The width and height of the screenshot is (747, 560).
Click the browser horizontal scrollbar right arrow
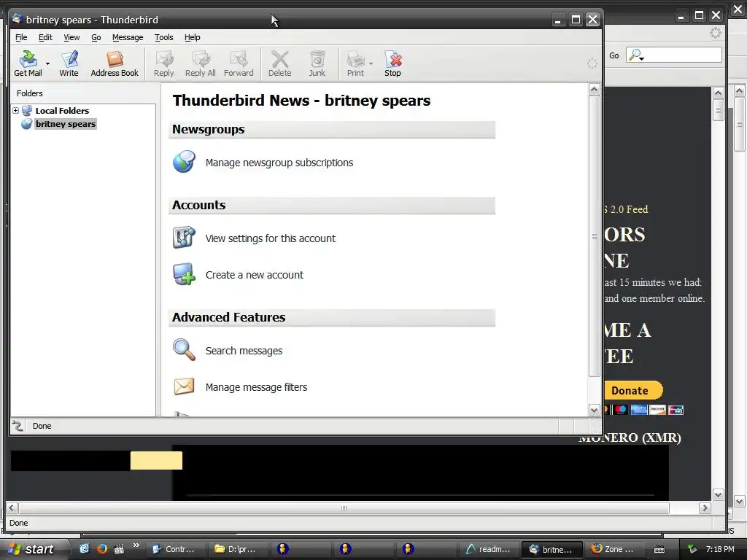tap(705, 508)
